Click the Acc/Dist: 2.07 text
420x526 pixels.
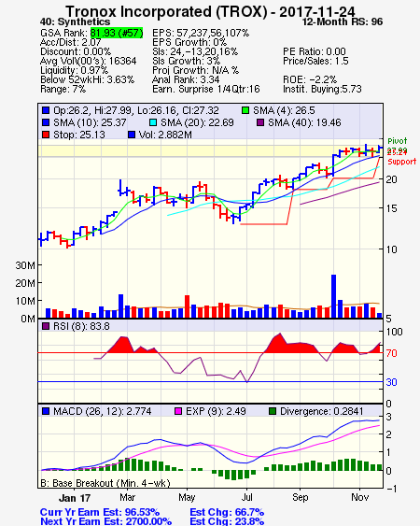tap(70, 42)
